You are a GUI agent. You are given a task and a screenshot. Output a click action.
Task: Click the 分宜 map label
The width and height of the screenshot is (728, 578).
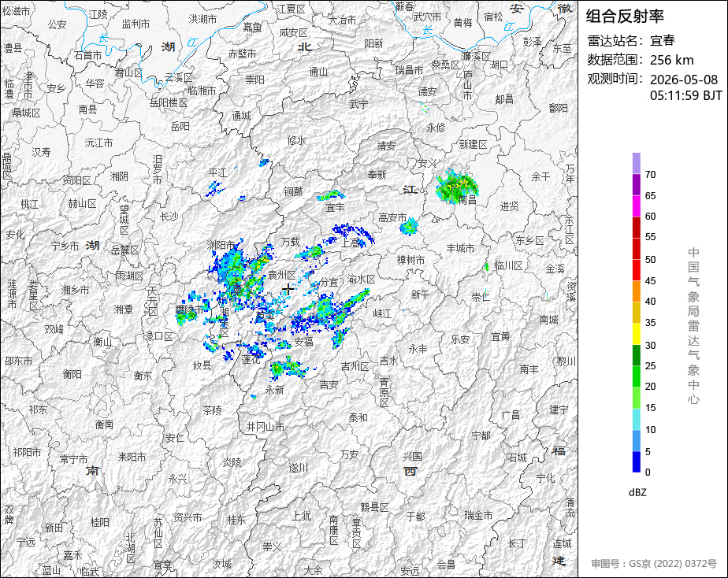[x=329, y=282]
